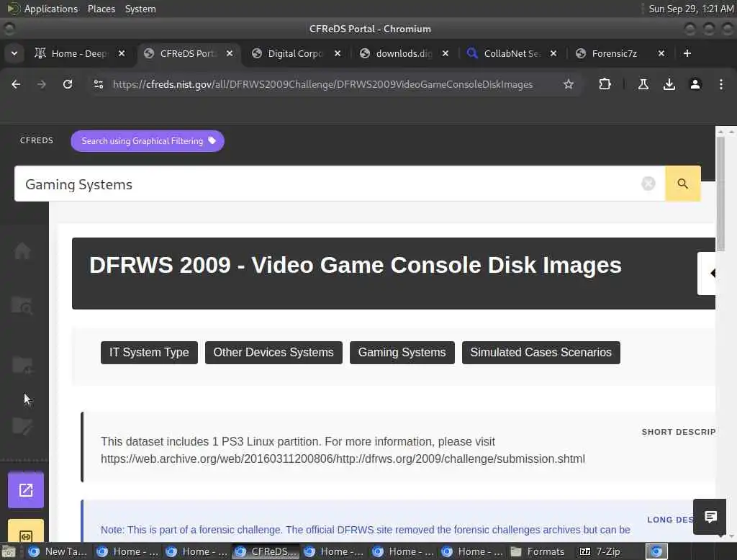Viewport: 737px width, 560px height.
Task: Go back to previous page
Action: point(16,84)
